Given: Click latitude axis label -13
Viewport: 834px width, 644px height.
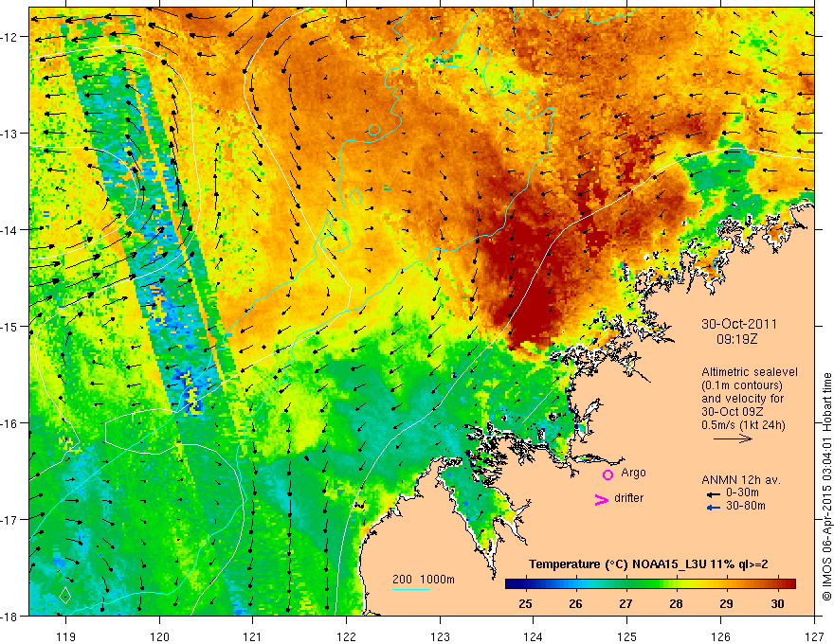Looking at the screenshot, I should 10,134.
